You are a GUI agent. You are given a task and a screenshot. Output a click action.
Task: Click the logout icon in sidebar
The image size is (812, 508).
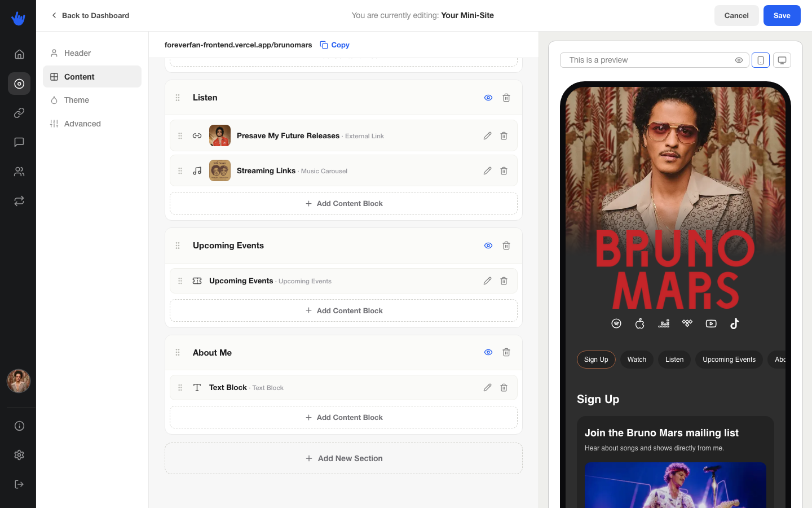pos(19,484)
